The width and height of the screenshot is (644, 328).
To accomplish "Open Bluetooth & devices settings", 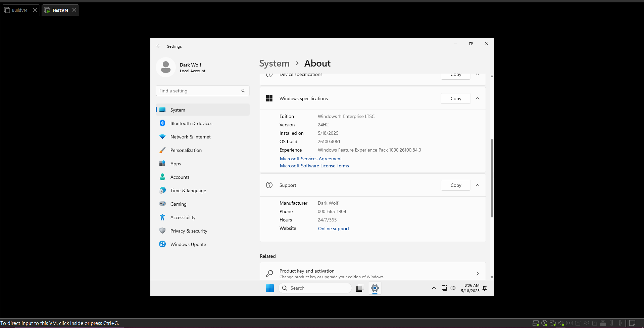I will tap(203, 123).
